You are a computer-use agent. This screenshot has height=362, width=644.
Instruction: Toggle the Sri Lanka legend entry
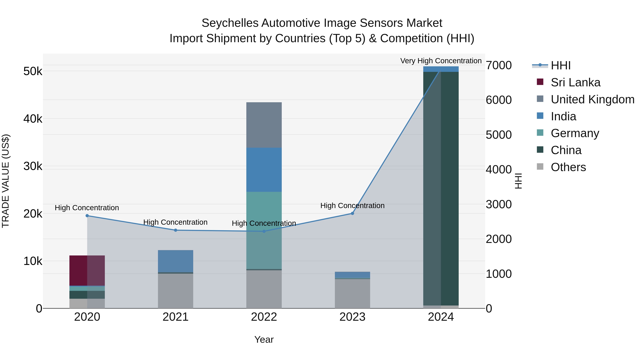[x=569, y=82]
